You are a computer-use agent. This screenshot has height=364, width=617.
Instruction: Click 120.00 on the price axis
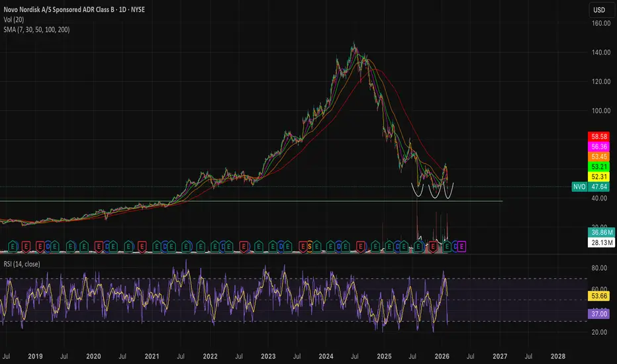601,81
